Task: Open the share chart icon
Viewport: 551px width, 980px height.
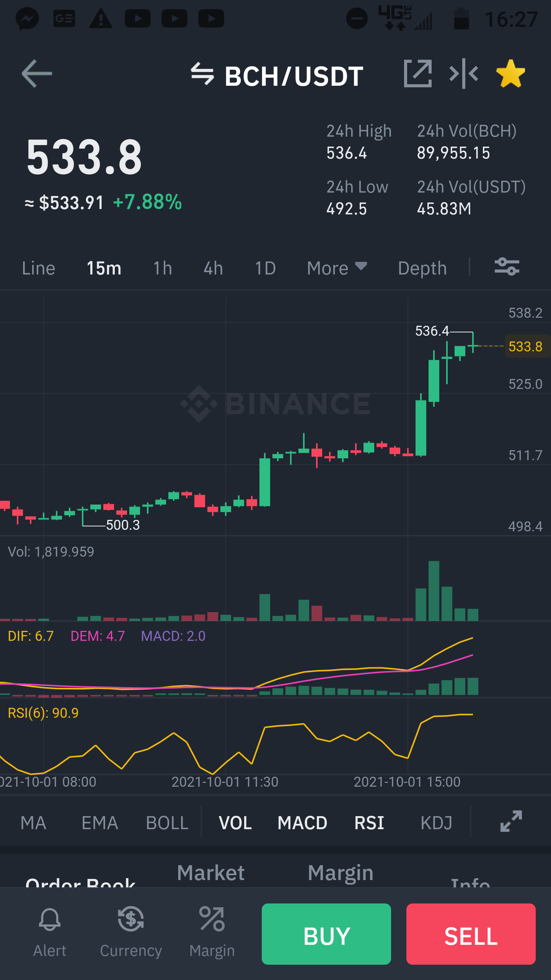Action: (418, 73)
